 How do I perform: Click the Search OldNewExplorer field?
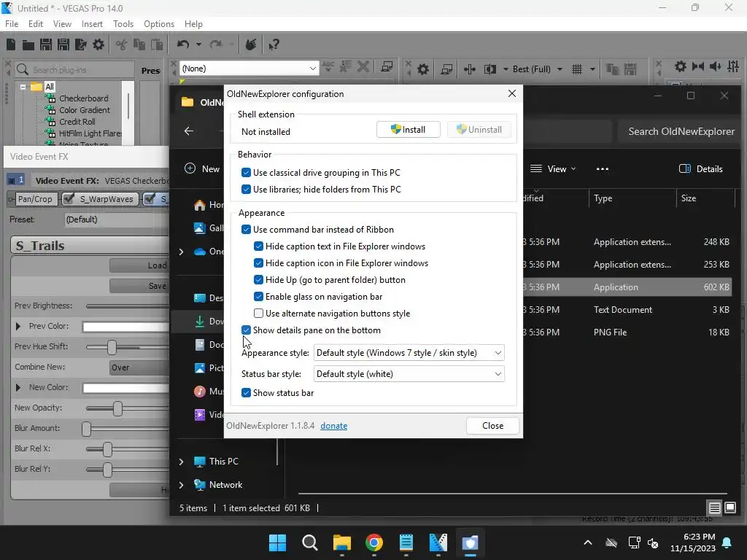pos(681,131)
